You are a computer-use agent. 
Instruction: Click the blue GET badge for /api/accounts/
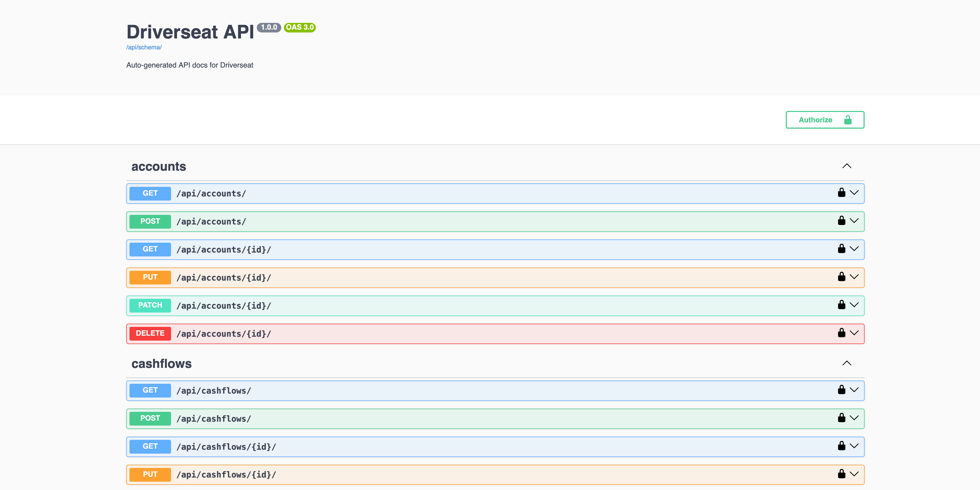(150, 193)
